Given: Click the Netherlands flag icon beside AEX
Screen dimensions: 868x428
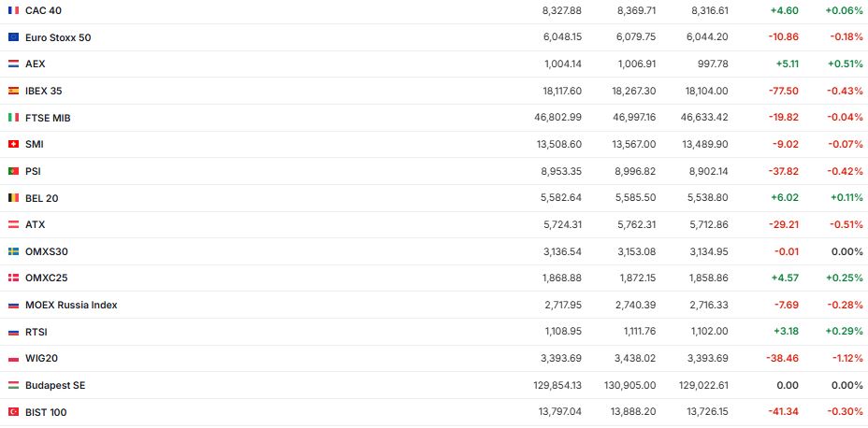Looking at the screenshot, I should 13,64.
